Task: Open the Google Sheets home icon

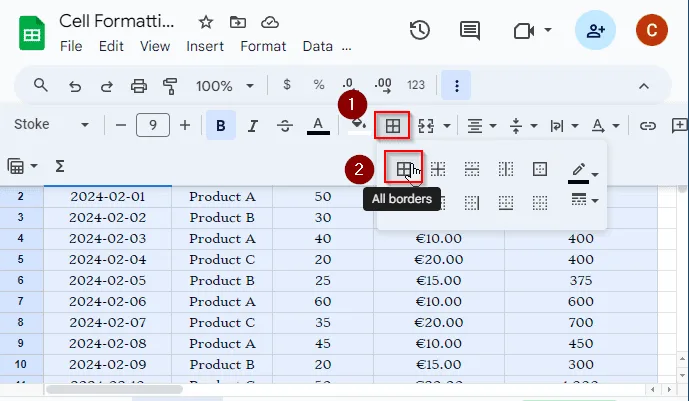Action: tap(32, 33)
